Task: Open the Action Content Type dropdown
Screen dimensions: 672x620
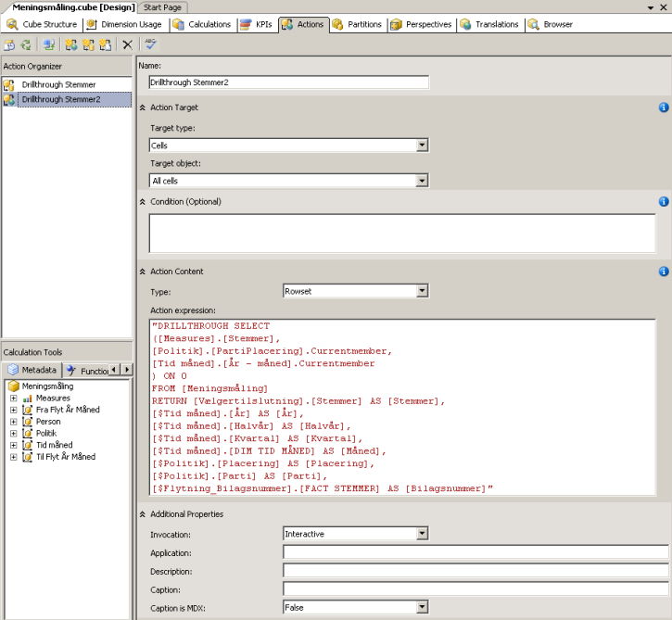Action: [x=422, y=291]
